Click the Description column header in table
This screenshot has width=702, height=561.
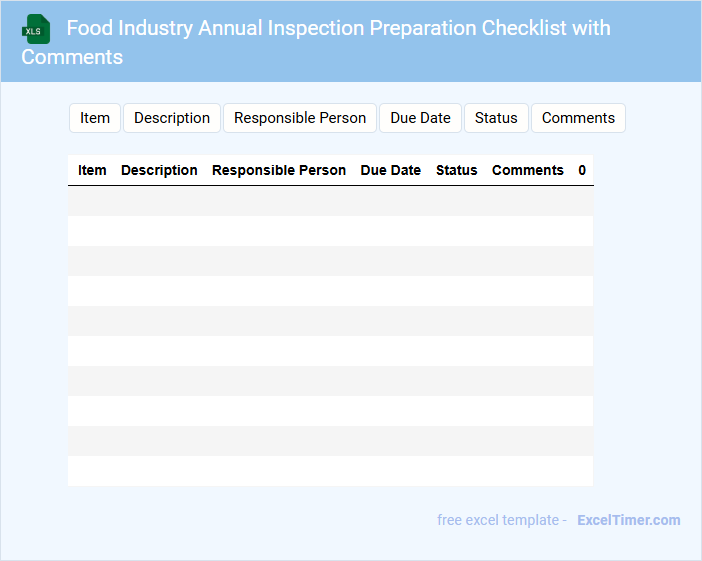[159, 170]
